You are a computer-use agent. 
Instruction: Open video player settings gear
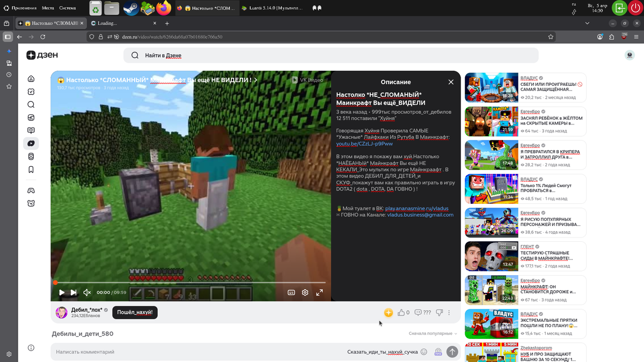point(305,292)
